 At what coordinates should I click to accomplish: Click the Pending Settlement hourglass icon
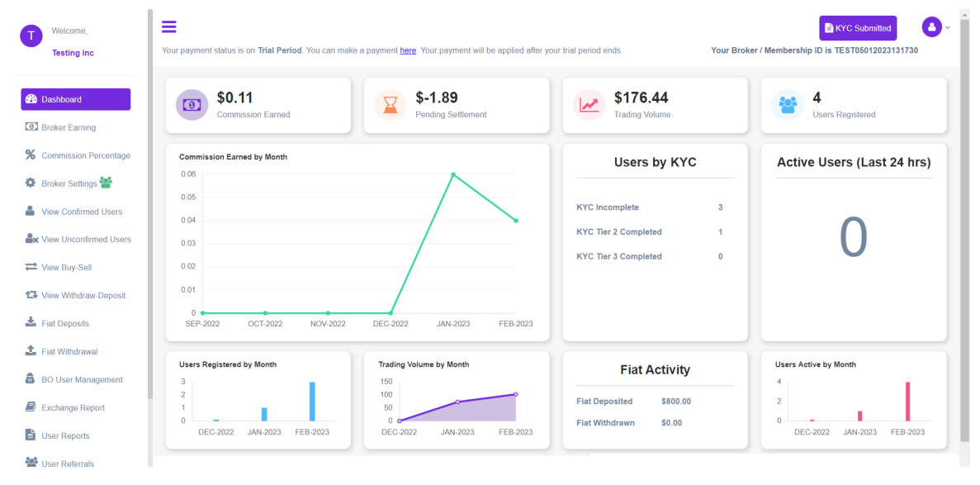click(390, 105)
